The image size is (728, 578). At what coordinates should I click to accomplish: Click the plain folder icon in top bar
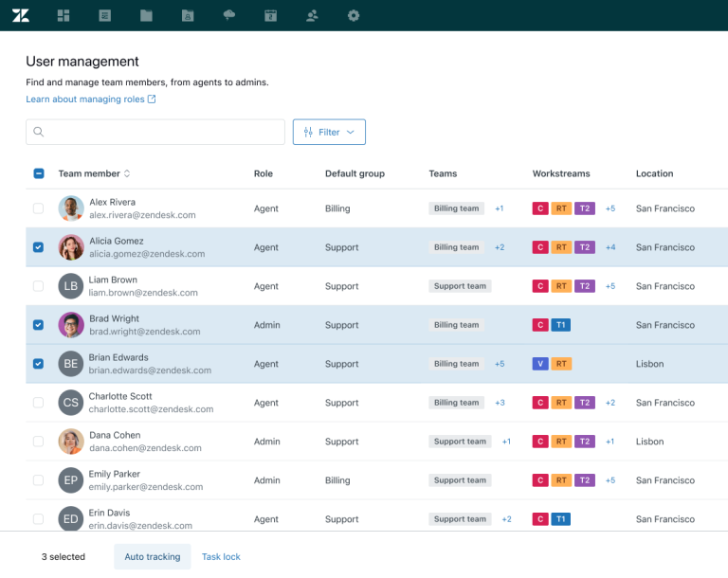[x=146, y=15]
